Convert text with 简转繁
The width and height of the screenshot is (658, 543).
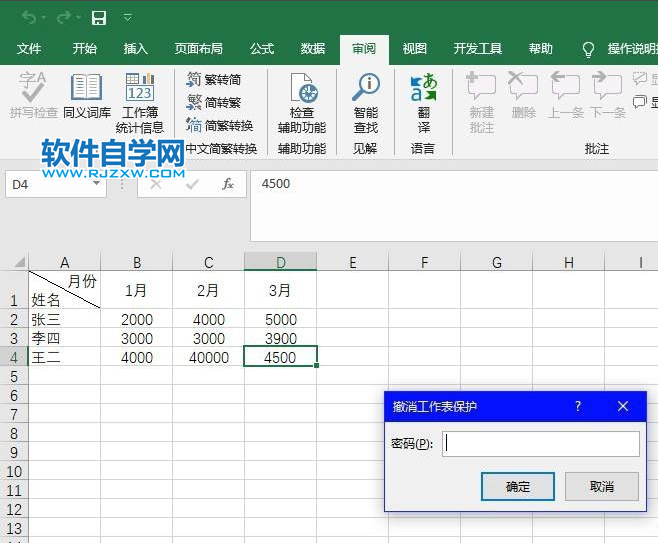click(x=214, y=102)
